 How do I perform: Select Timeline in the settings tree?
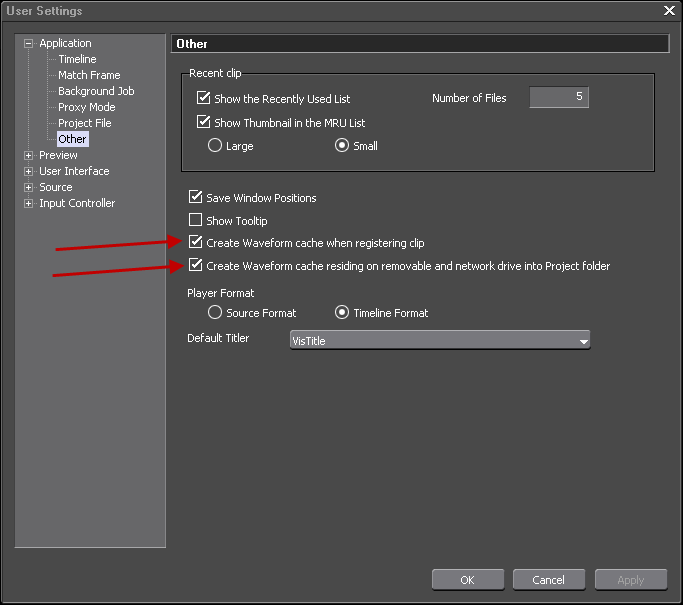tap(77, 60)
